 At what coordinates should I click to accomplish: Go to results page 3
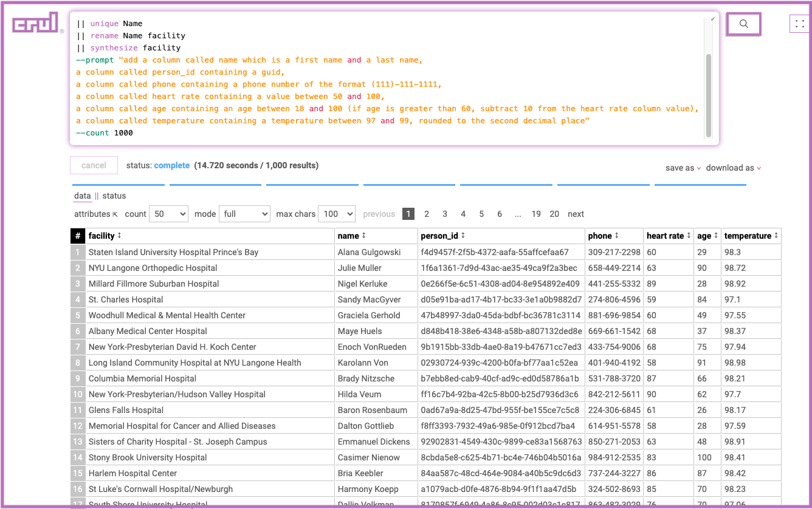click(445, 214)
